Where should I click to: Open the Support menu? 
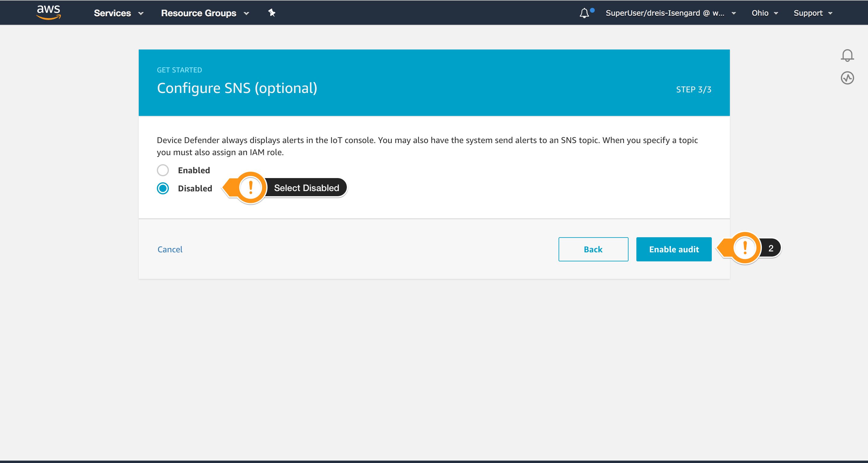point(813,13)
